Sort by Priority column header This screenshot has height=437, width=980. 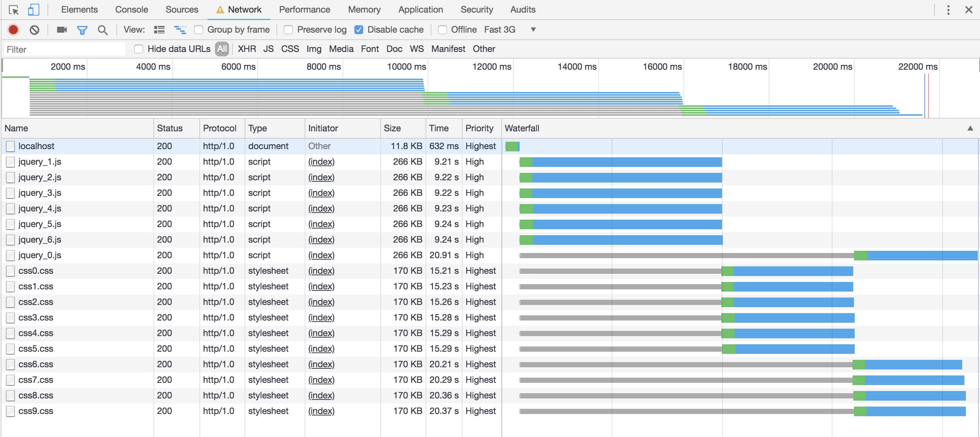click(x=481, y=128)
